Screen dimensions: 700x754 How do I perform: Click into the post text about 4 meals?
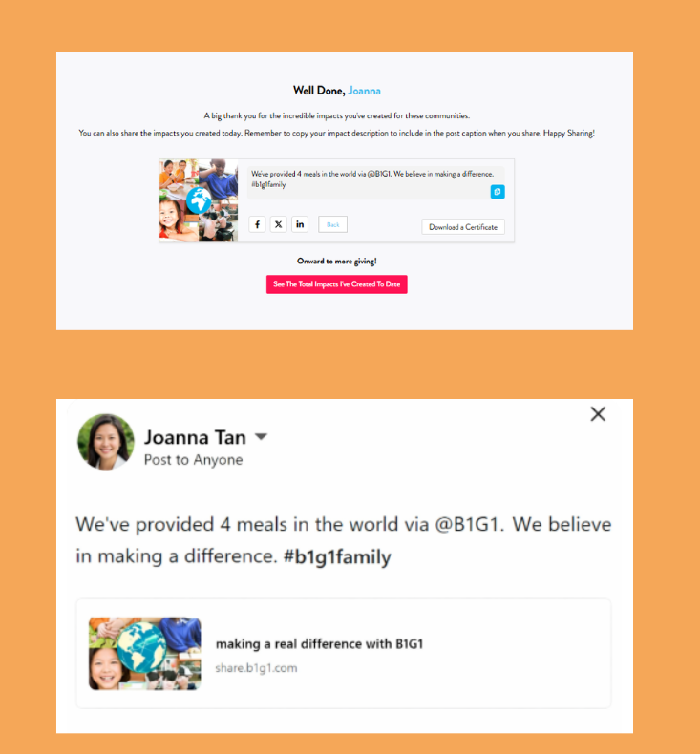(x=344, y=540)
